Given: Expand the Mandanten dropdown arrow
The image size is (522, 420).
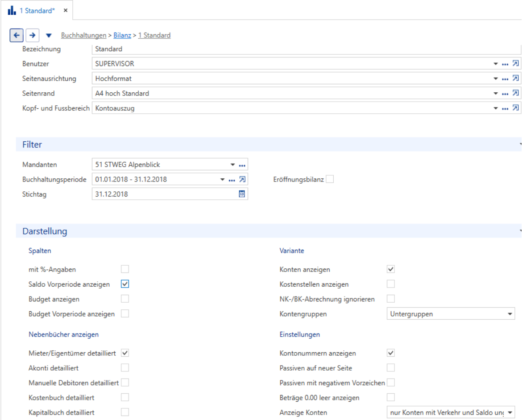Looking at the screenshot, I should [x=232, y=165].
